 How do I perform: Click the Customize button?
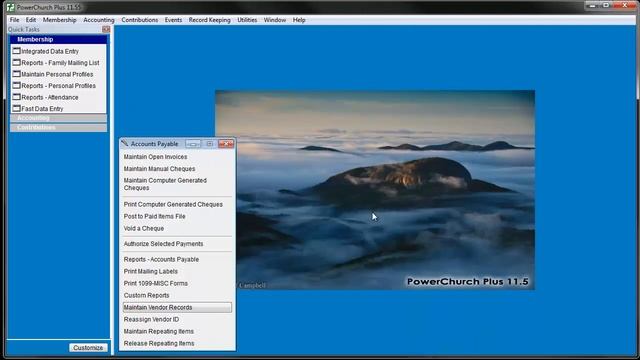pyautogui.click(x=88, y=348)
